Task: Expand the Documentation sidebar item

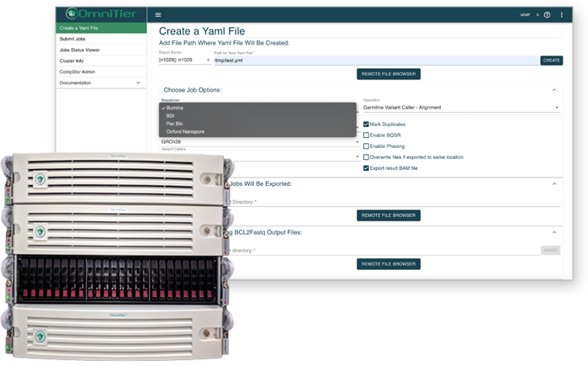Action: coord(139,82)
